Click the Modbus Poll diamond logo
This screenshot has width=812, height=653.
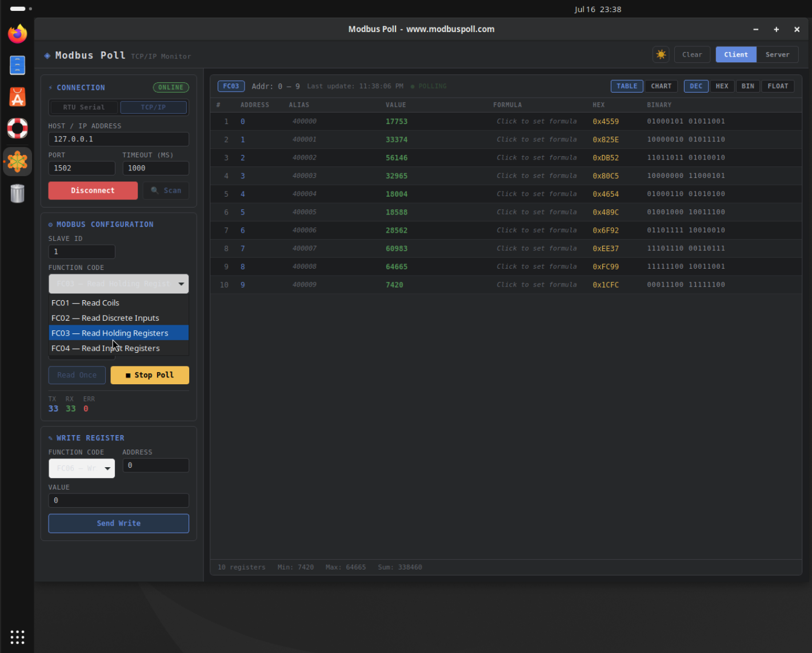[47, 55]
